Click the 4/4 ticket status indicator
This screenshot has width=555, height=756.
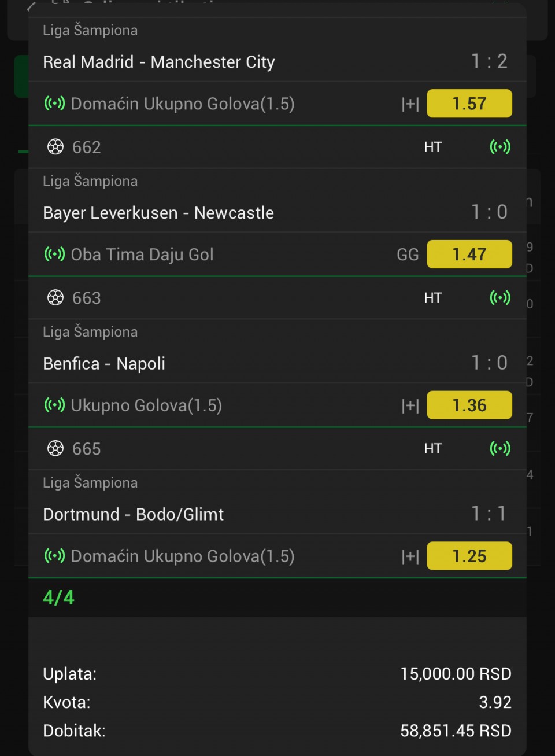[x=59, y=598]
